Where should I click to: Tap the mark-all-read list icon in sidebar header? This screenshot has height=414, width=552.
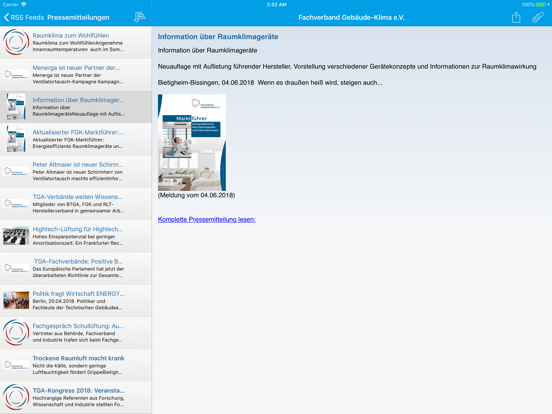pyautogui.click(x=139, y=17)
